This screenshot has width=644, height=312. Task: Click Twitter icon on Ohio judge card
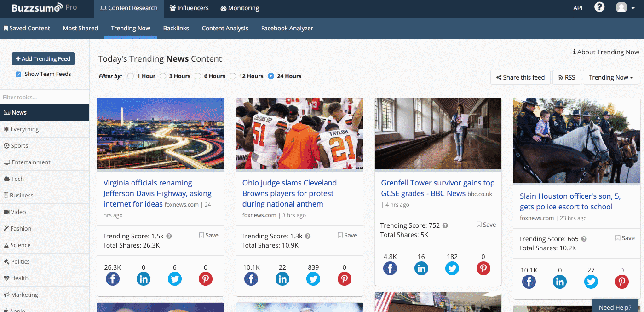pyautogui.click(x=313, y=279)
